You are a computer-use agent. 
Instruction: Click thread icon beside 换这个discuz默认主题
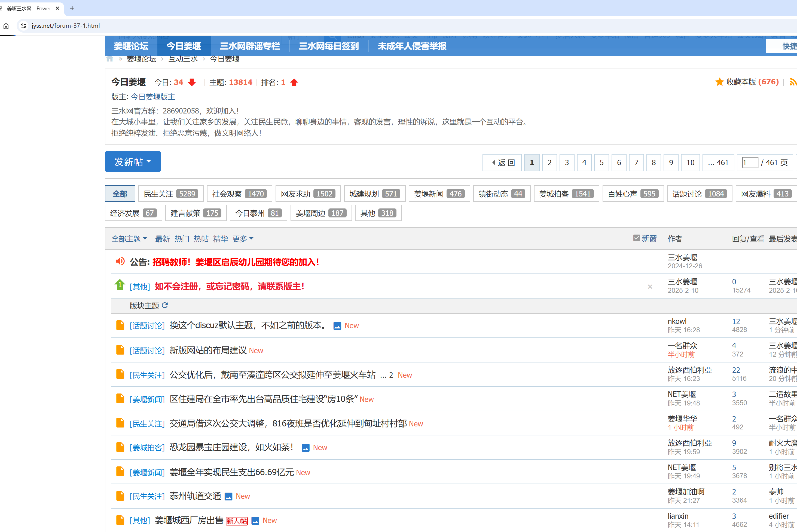click(120, 325)
